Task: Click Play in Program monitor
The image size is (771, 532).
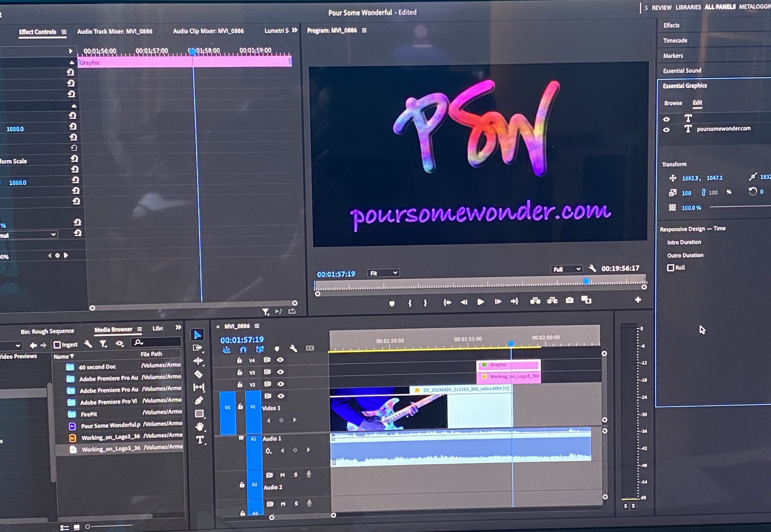Action: coord(480,302)
